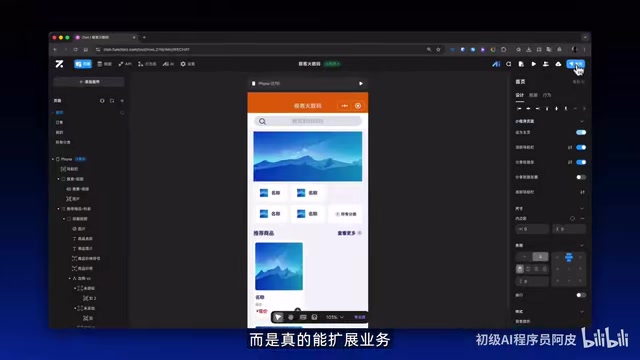Select the cursor pointer tool in bottom toolbar
640x360 pixels.
(278, 317)
